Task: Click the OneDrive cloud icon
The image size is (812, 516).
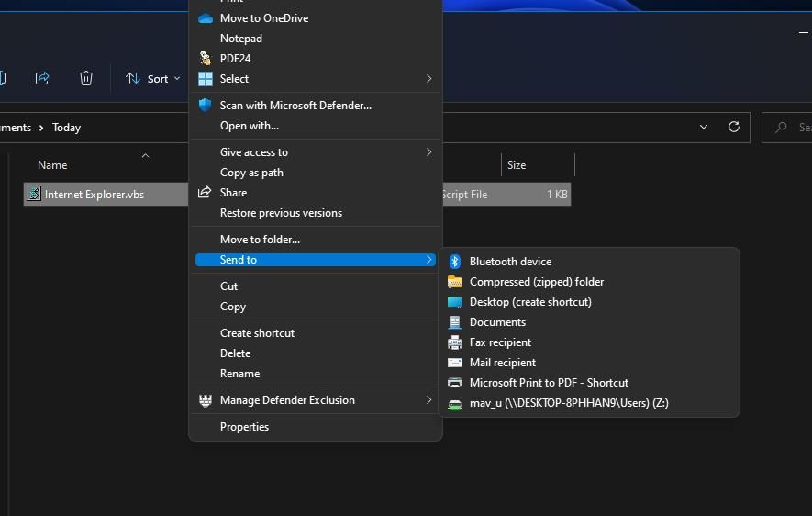Action: point(206,18)
